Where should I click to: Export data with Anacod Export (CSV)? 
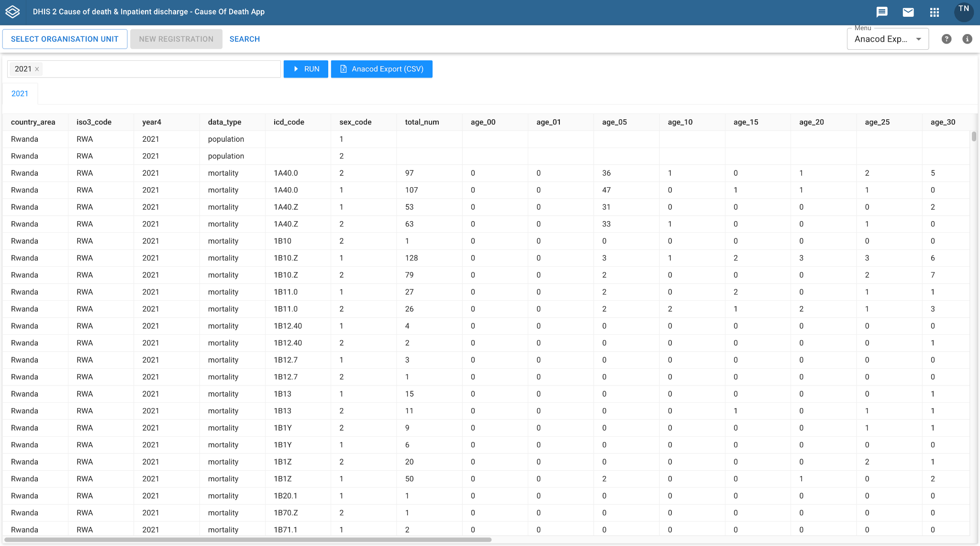pos(381,69)
